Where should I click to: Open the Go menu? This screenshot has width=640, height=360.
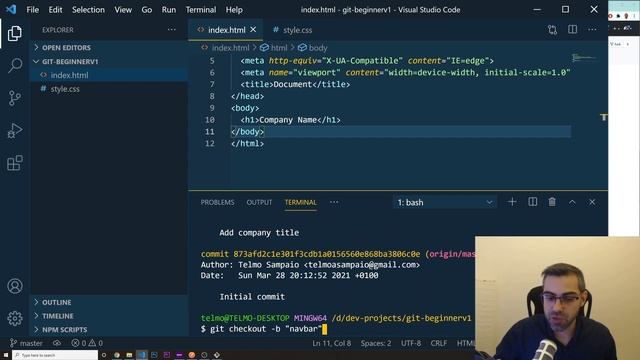147,9
